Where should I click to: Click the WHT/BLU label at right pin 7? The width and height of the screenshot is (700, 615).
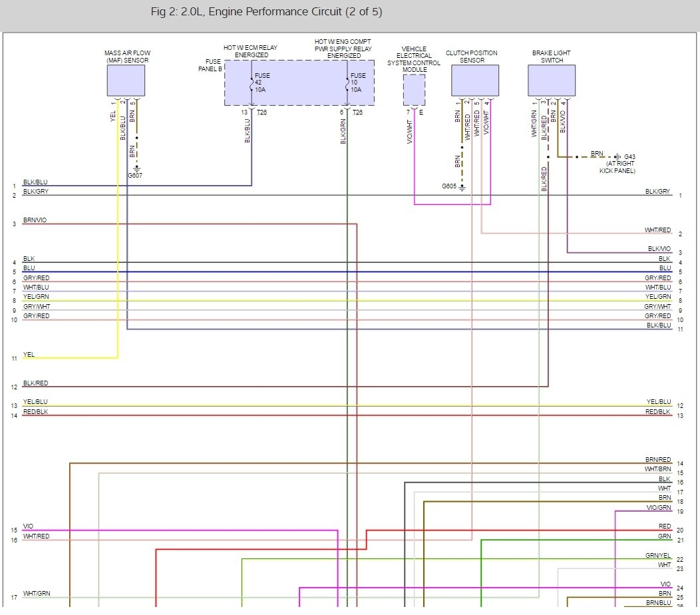click(658, 287)
